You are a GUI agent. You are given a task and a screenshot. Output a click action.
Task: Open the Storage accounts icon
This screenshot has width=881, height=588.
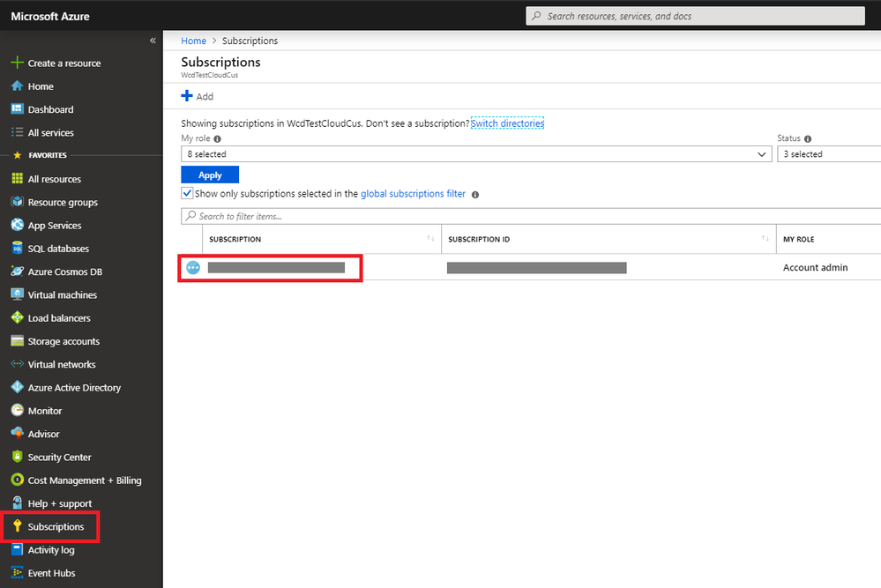[x=18, y=341]
